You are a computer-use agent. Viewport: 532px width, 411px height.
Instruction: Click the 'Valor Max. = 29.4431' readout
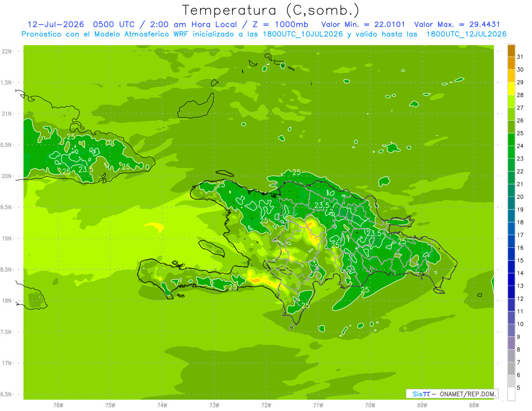(457, 24)
